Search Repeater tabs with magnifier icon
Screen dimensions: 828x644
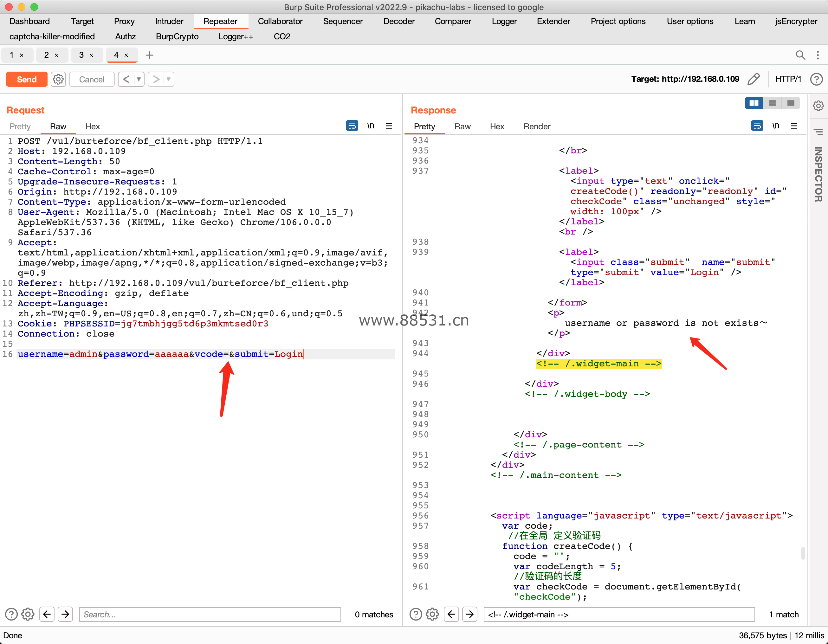[x=800, y=55]
